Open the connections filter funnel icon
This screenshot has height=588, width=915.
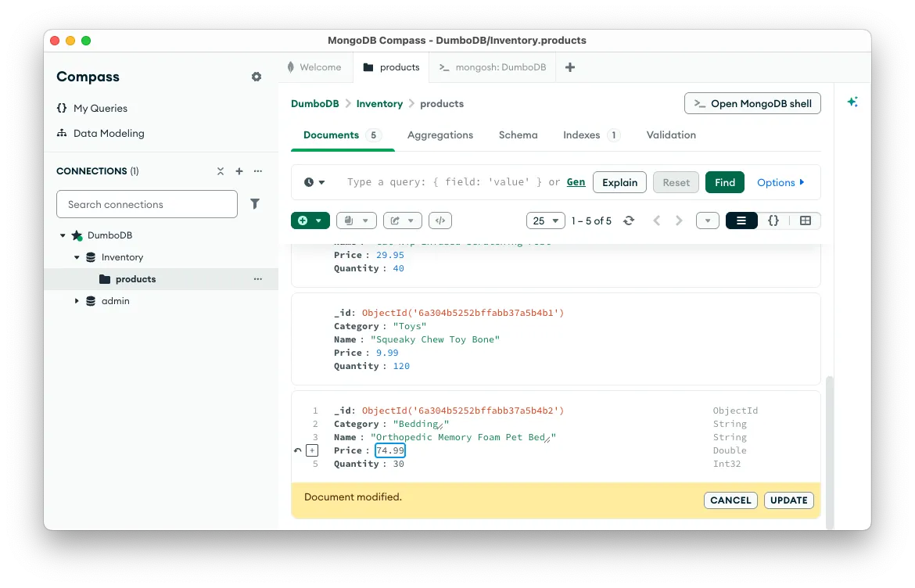point(255,203)
